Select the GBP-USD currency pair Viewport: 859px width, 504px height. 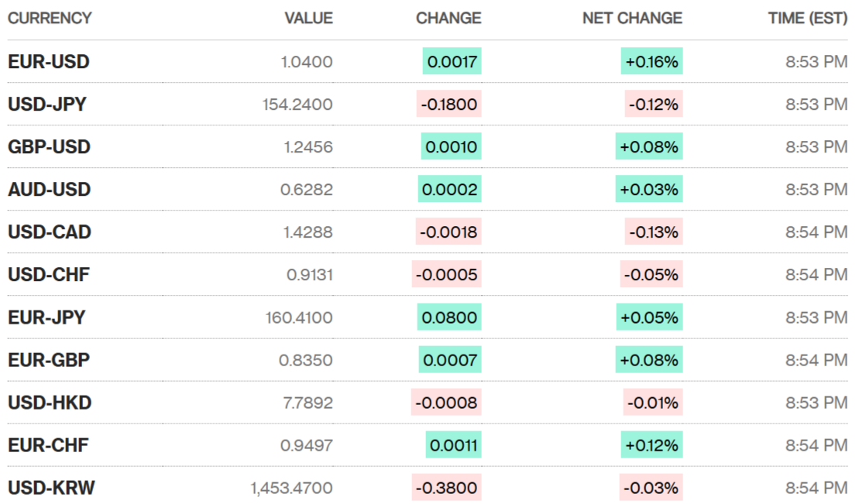(x=50, y=147)
